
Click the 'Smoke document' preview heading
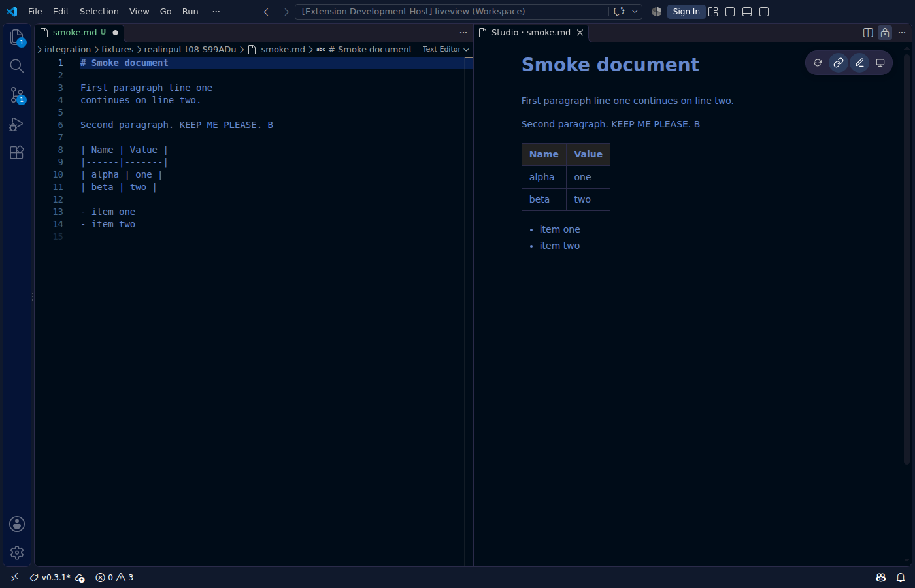[x=610, y=65]
